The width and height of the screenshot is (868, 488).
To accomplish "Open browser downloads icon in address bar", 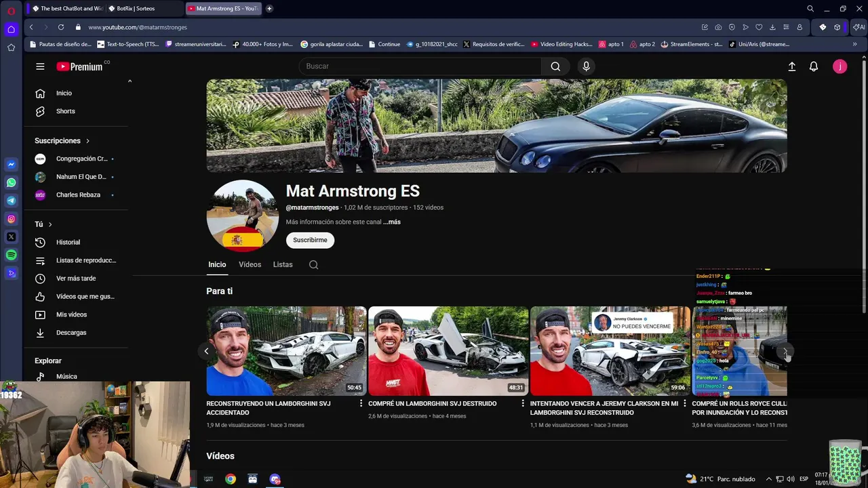I will pyautogui.click(x=772, y=27).
